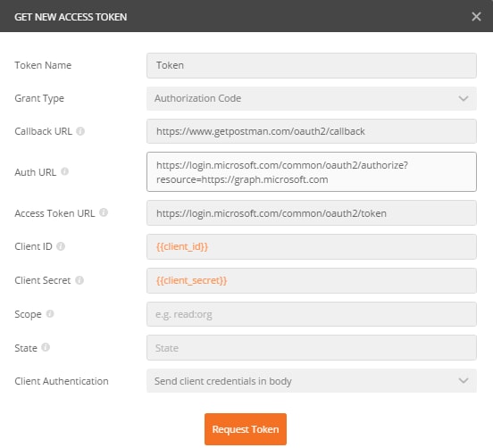Viewport: 493px width, 448px height.
Task: Expand the Client Authentication dropdown arrow
Action: click(464, 381)
